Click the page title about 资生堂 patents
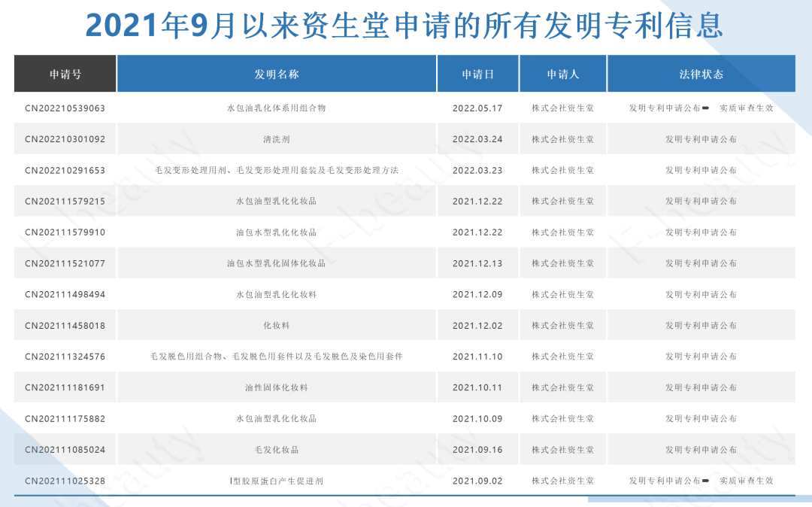The width and height of the screenshot is (812, 507). pos(404,26)
